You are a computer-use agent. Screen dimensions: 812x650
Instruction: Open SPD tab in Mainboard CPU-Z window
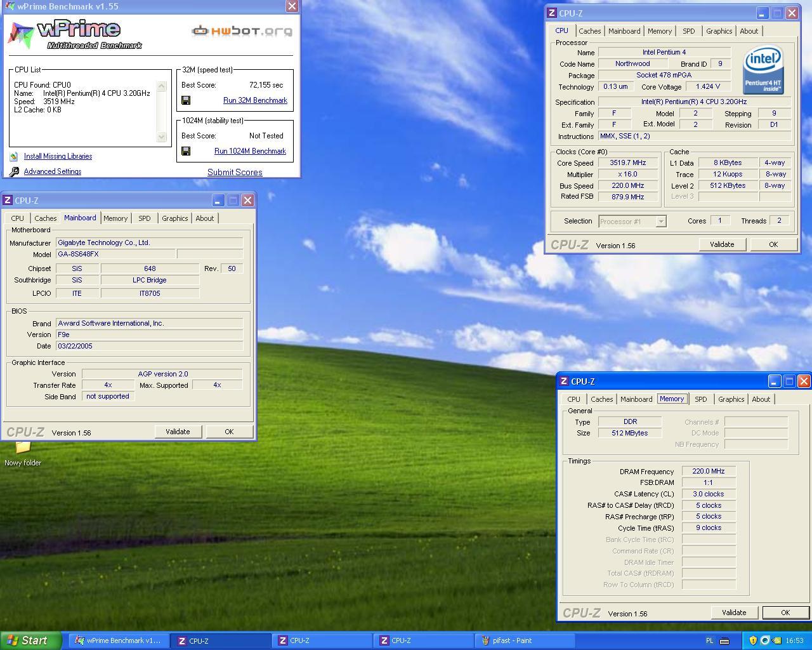[x=145, y=218]
